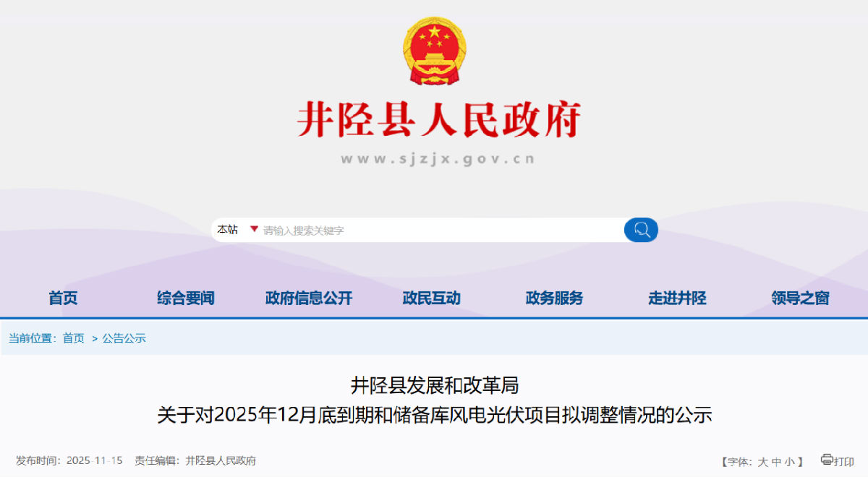
Task: Open the 走进井陉 navigation item
Action: coord(677,298)
